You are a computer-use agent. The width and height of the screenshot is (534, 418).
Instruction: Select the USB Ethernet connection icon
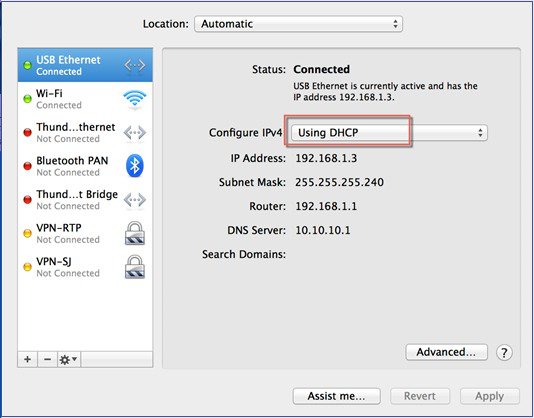click(135, 65)
